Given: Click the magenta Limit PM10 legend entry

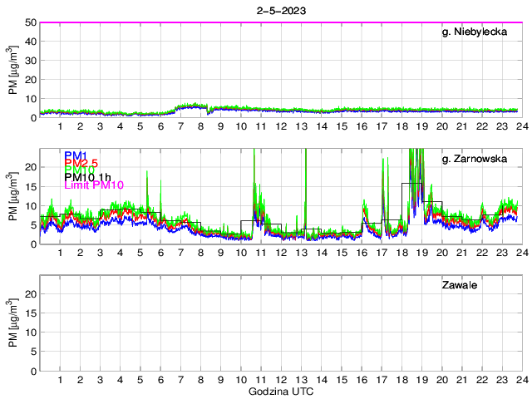Looking at the screenshot, I should 93,185.
